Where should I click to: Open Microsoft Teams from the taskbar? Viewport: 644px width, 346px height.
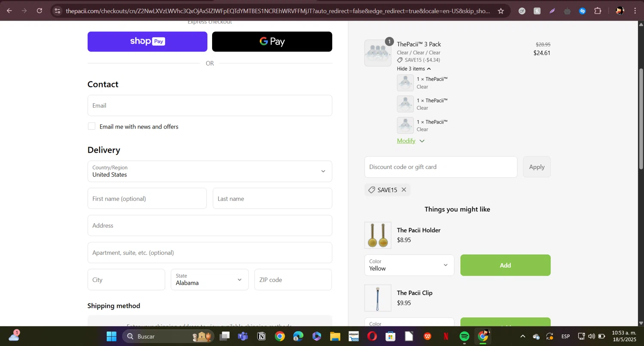pyautogui.click(x=243, y=337)
